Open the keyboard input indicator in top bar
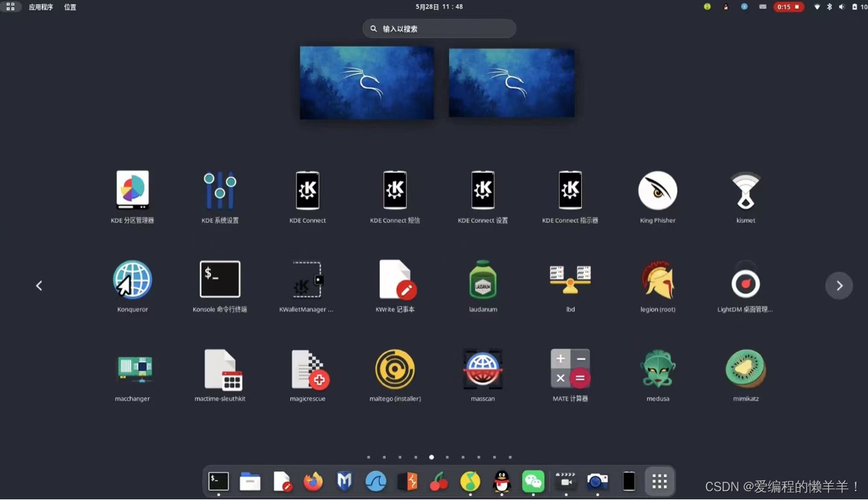The width and height of the screenshot is (868, 500). [x=763, y=7]
